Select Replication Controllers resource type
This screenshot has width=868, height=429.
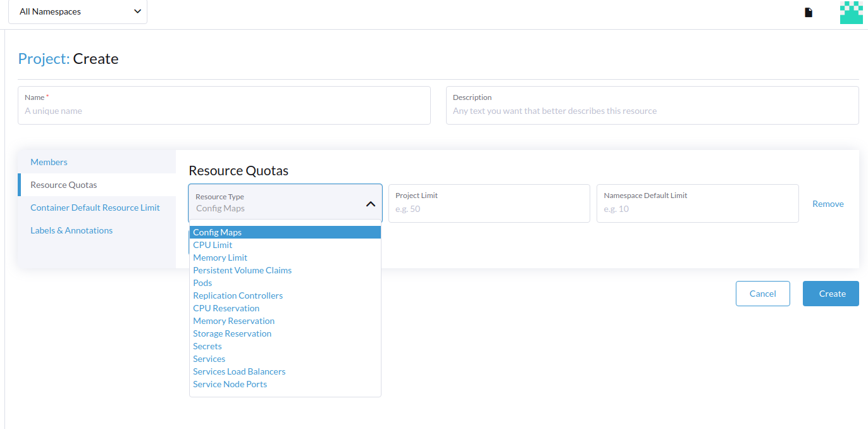(238, 295)
